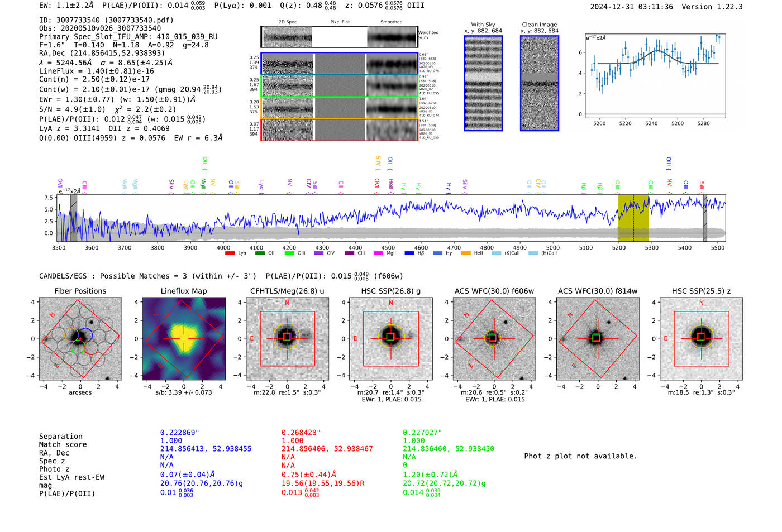
Task: Click the Q(0.00) OIII(4959) z = 0.0576 line
Action: (131, 138)
